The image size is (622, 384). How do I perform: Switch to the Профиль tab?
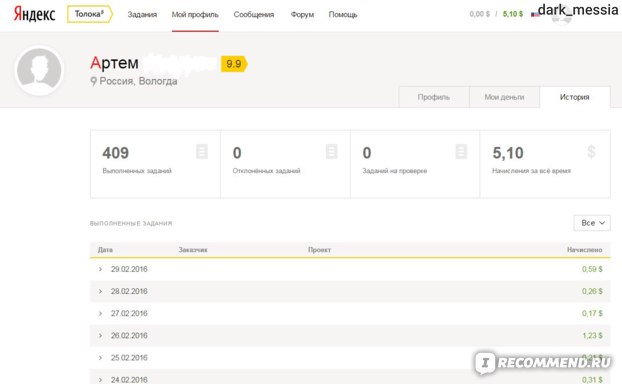[434, 97]
